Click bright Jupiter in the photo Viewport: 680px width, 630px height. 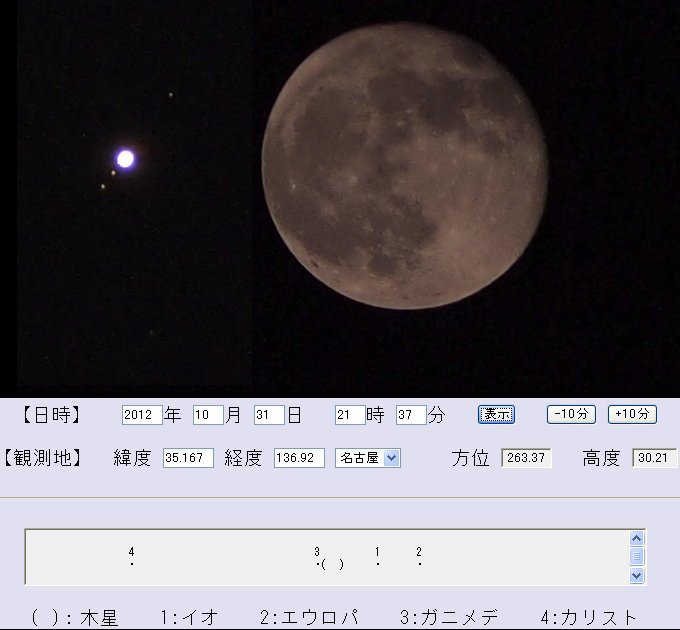(x=125, y=158)
